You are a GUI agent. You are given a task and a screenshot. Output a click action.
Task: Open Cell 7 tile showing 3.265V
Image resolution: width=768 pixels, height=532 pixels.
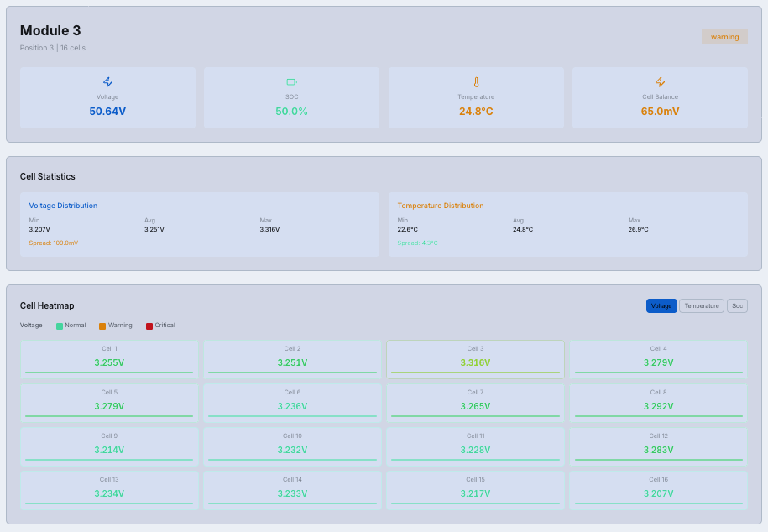[x=475, y=403]
